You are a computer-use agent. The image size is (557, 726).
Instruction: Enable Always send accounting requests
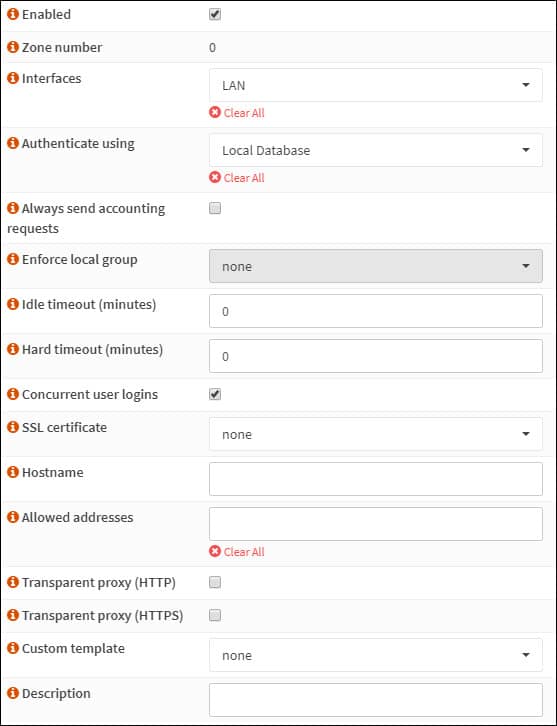coord(215,208)
